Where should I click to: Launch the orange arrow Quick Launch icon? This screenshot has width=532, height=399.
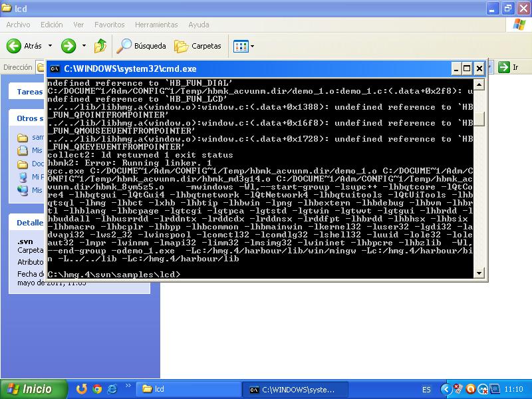coord(81,389)
